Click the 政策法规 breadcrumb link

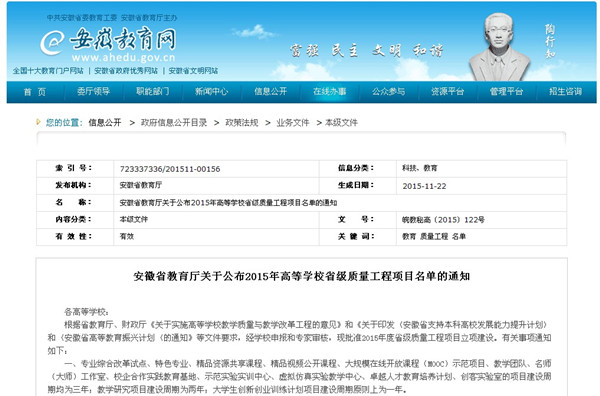coord(242,122)
